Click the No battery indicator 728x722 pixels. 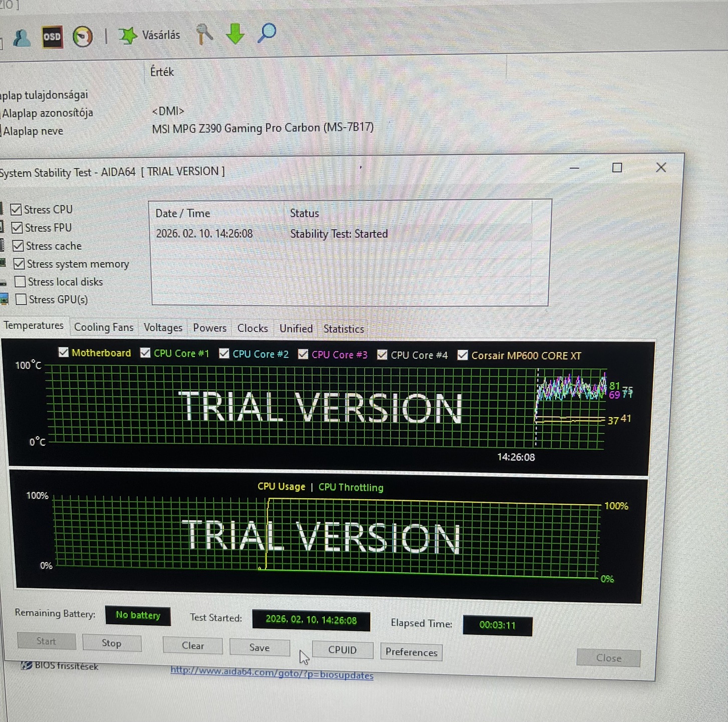(138, 615)
